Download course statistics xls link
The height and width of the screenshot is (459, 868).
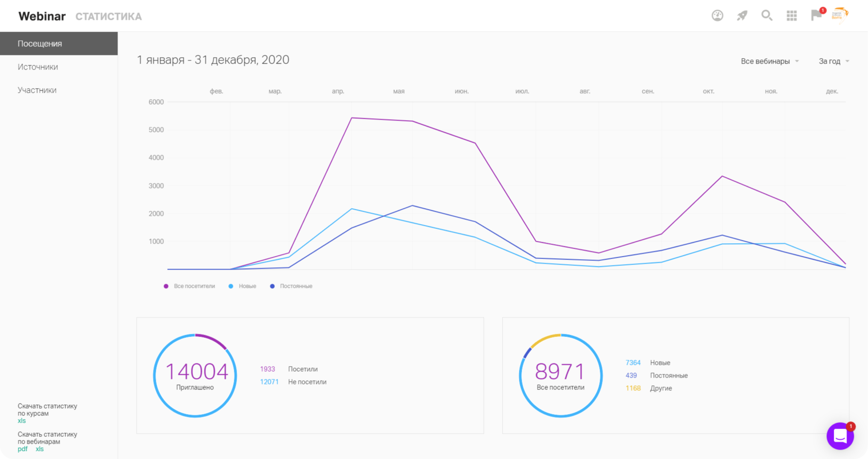point(22,421)
